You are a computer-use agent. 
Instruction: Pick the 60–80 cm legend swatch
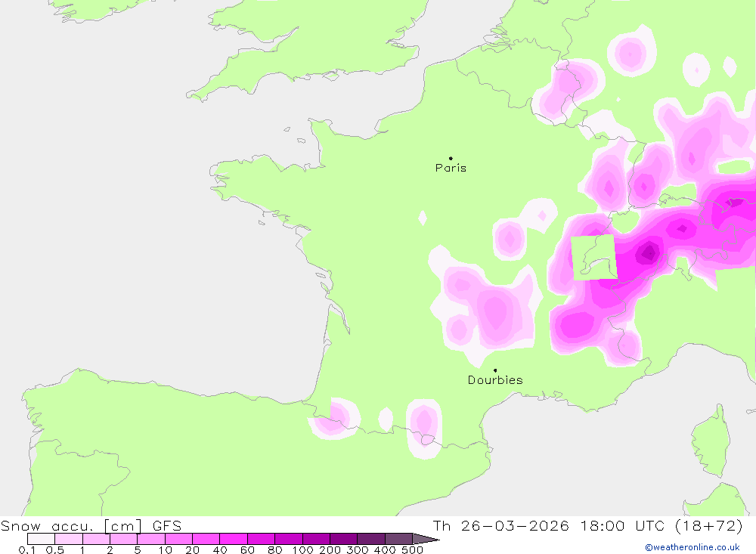(262, 539)
